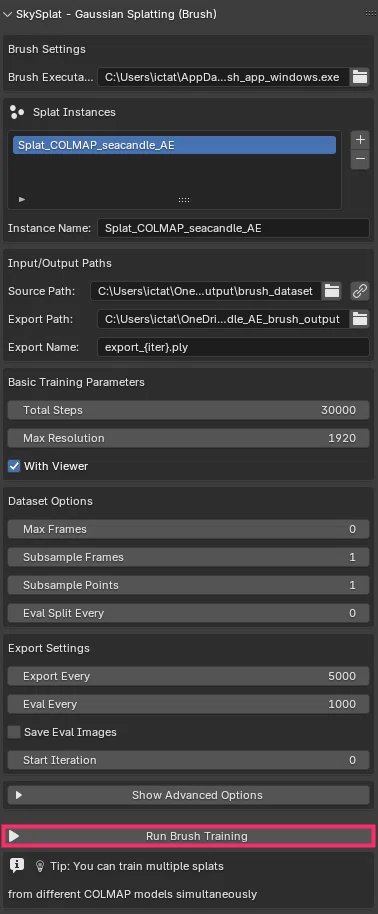
Task: Open folder browser for Export Path
Action: (360, 319)
